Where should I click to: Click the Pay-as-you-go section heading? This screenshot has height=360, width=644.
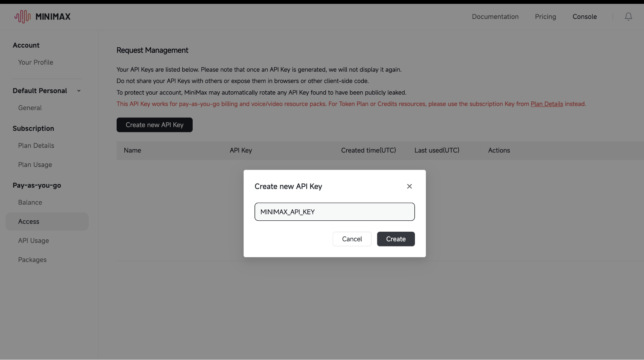point(37,185)
